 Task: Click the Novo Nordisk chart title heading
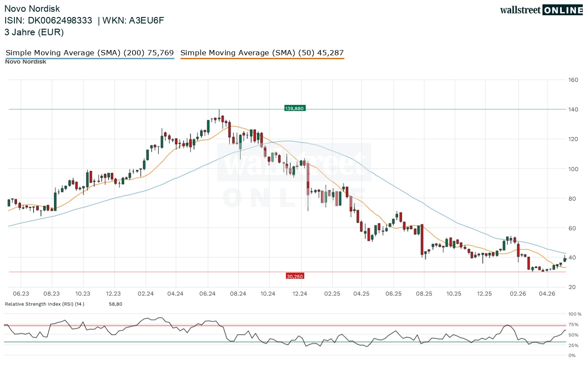point(32,9)
